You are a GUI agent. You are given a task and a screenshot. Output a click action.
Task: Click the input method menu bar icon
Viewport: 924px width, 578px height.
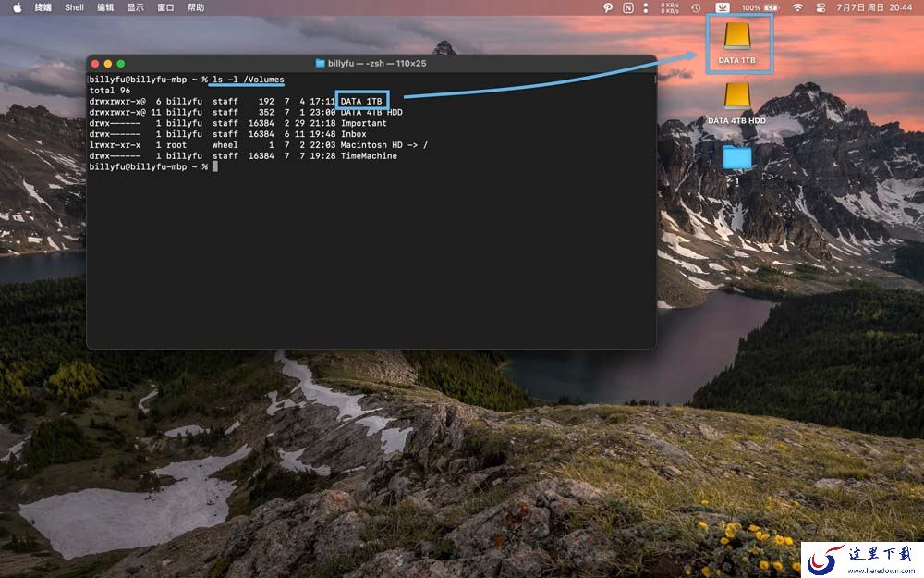coord(723,7)
